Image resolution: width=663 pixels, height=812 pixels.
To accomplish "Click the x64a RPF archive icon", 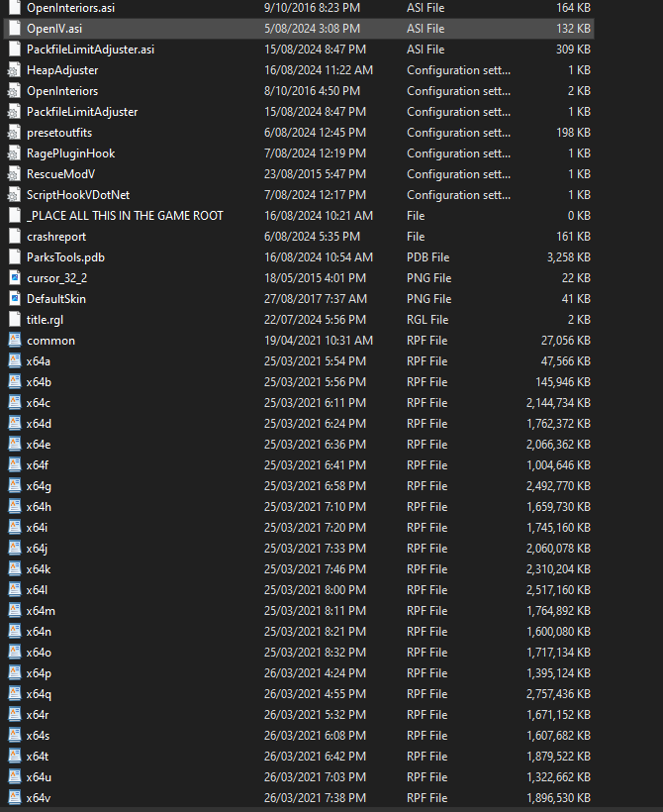I will coord(15,361).
